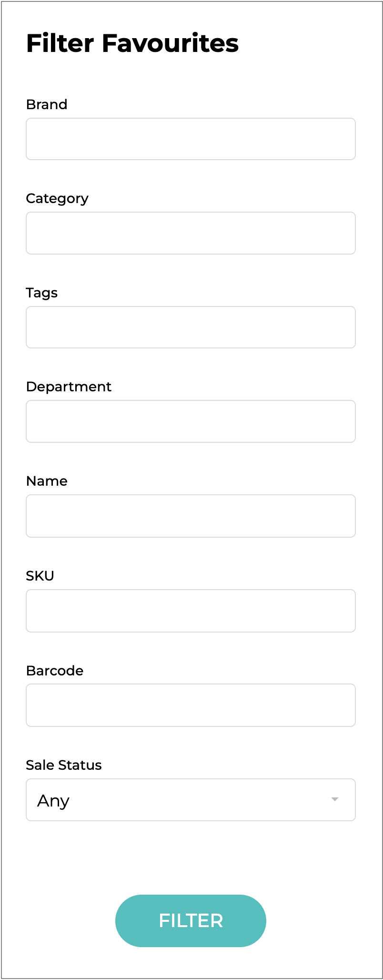Click the Name field label
Viewport: 383px width, 980px height.
[x=47, y=481]
